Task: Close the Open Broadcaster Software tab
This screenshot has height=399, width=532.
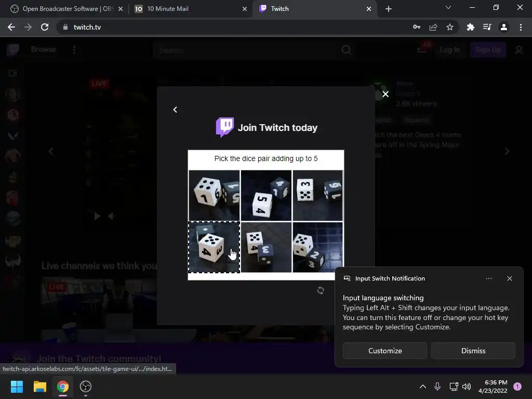Action: 121,9
